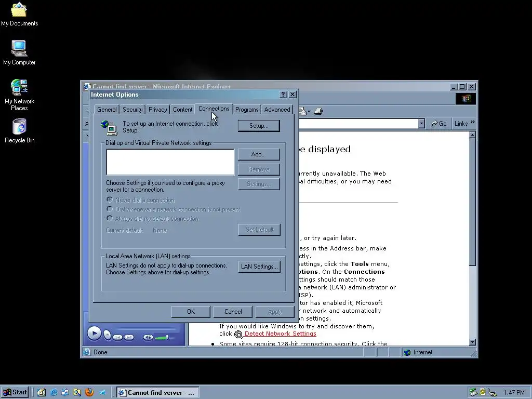
Task: Switch to the Privacy tab
Action: 158,110
